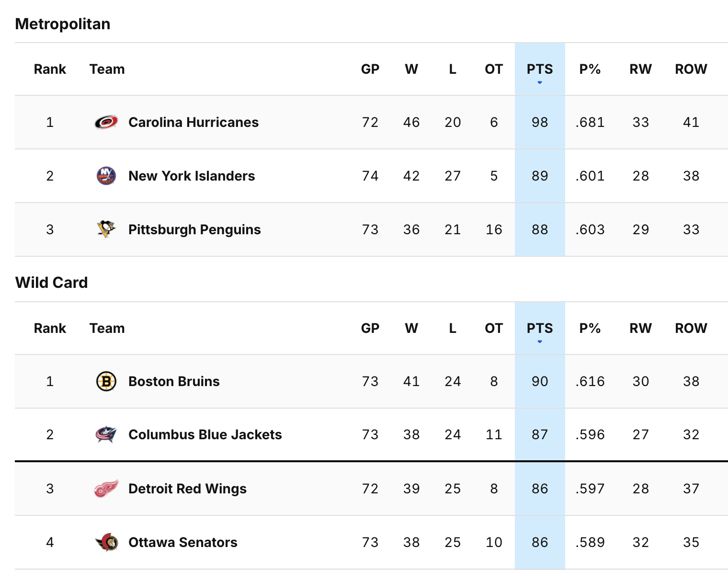
Task: Click the Boston Bruins logo
Action: (106, 382)
